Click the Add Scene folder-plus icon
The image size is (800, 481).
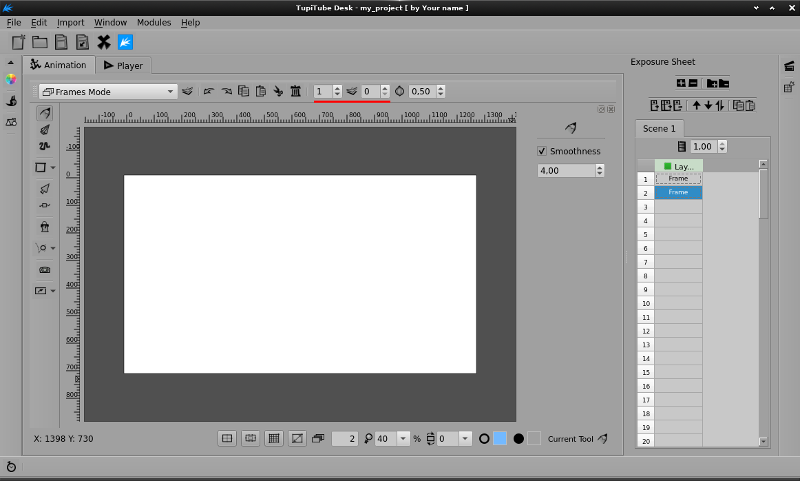[712, 83]
